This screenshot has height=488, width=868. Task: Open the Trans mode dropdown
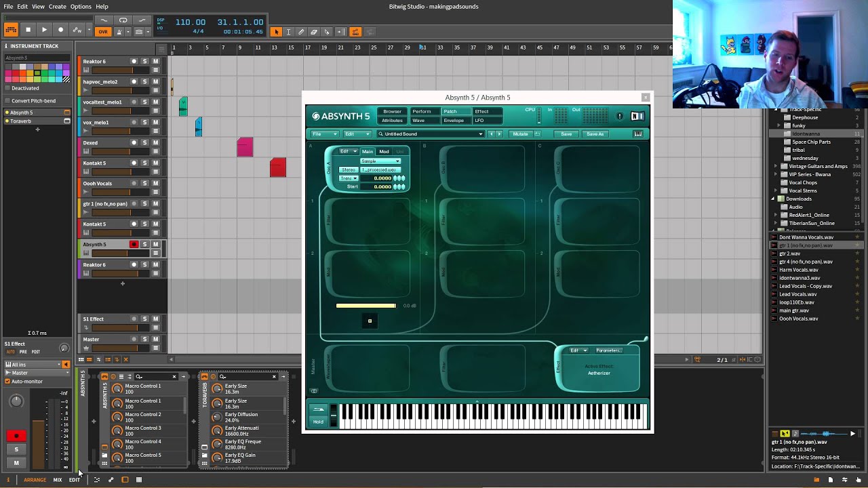349,178
